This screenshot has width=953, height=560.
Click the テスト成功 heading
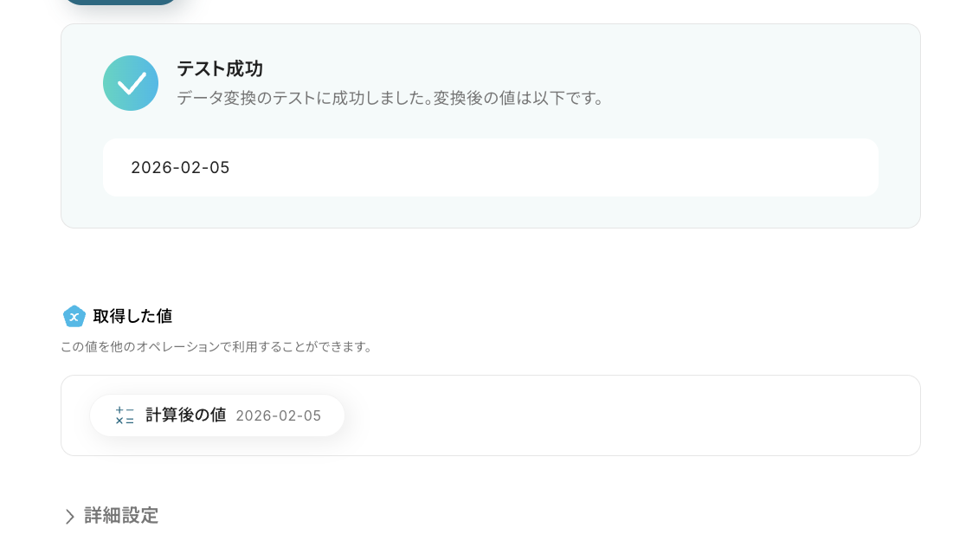[219, 69]
